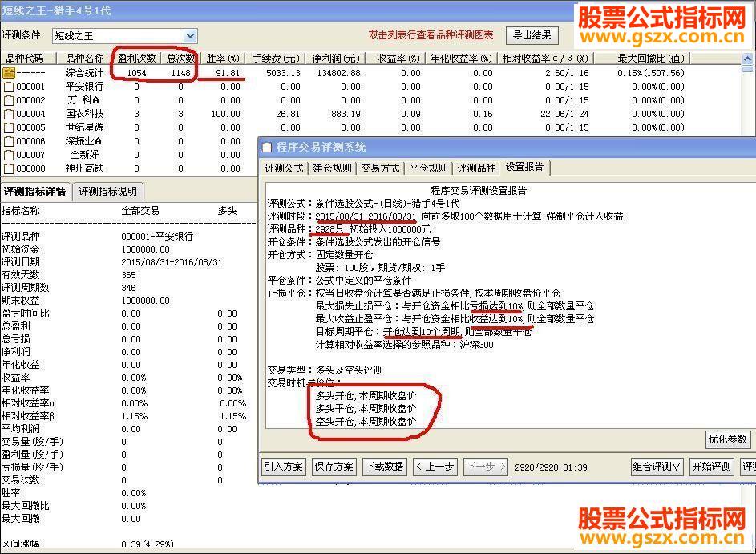Select the 1054 盈利次数 cell
This screenshot has height=554, width=756.
pyautogui.click(x=136, y=73)
